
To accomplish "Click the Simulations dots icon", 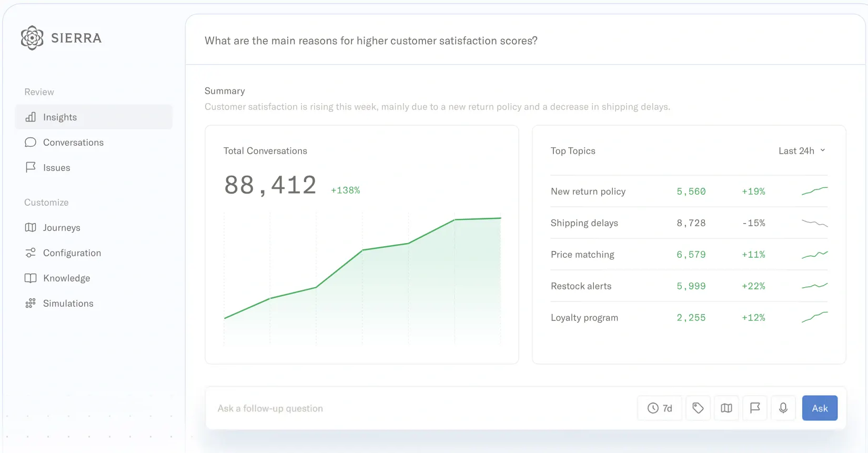I will 31,303.
